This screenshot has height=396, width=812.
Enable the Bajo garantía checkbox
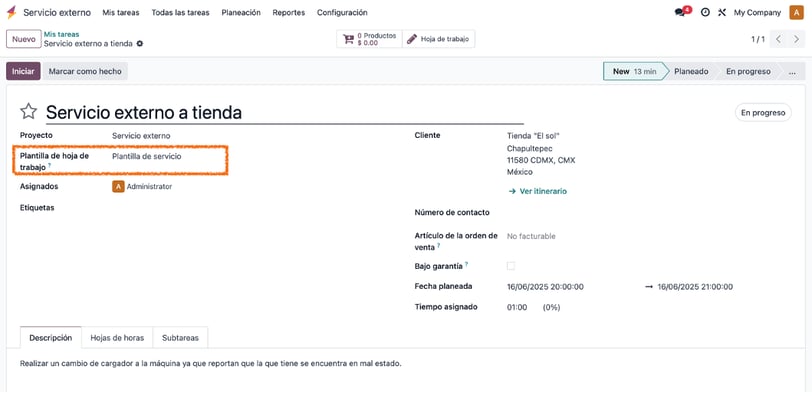coord(511,266)
